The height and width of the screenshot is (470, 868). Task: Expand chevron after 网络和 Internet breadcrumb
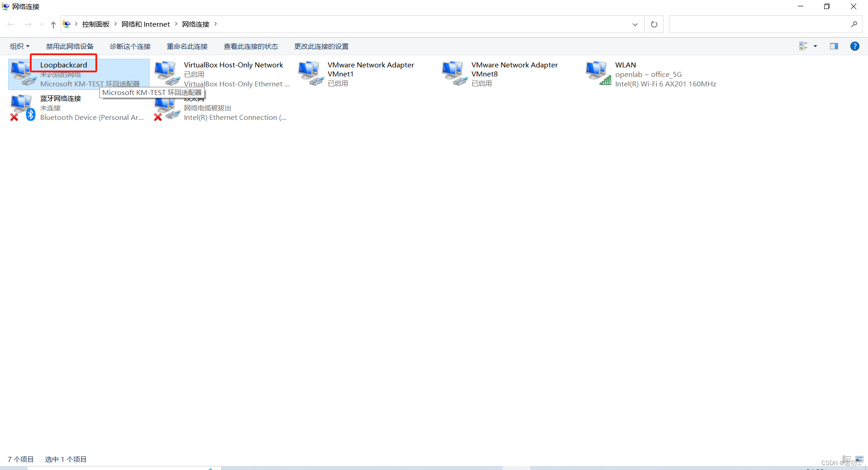(176, 24)
